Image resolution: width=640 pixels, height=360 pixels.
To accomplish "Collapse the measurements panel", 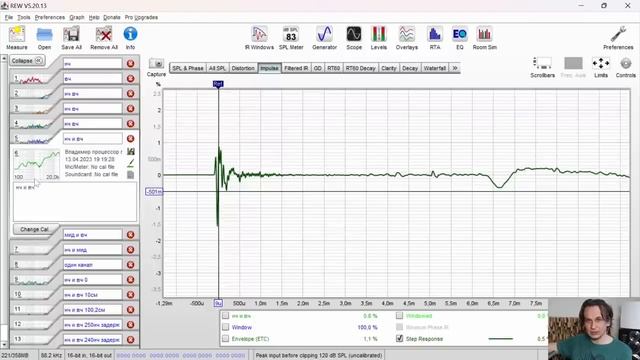I will pos(27,60).
